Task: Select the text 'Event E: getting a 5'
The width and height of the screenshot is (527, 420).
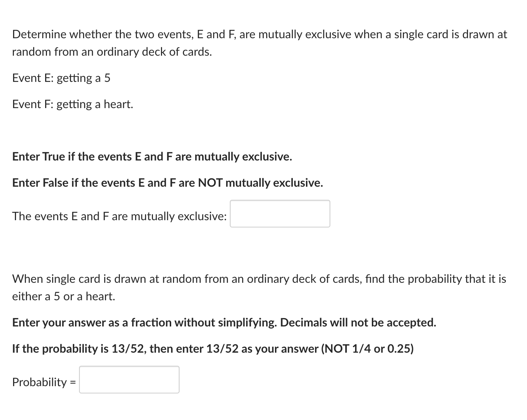Action: tap(61, 78)
